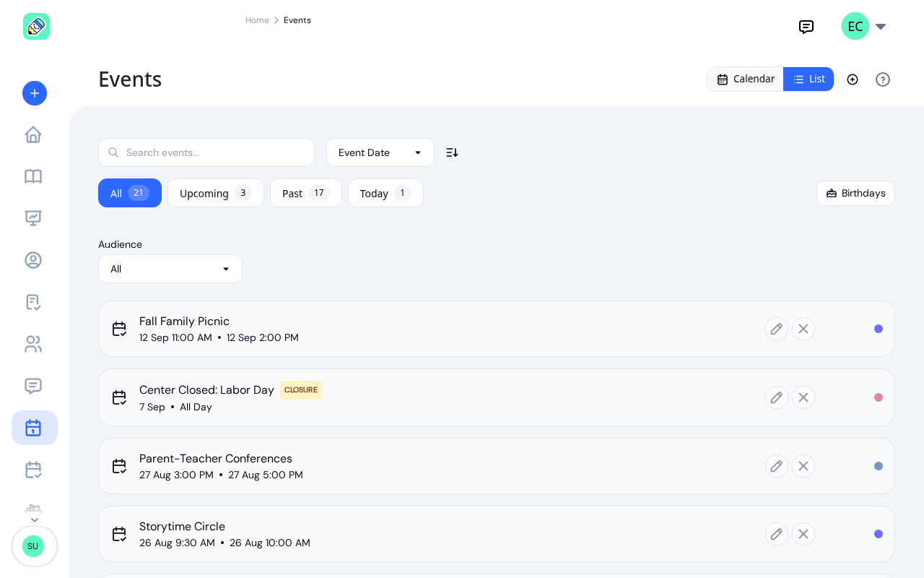Viewport: 924px width, 578px height.
Task: Edit the Center Closed: Labor Day event
Action: point(777,397)
